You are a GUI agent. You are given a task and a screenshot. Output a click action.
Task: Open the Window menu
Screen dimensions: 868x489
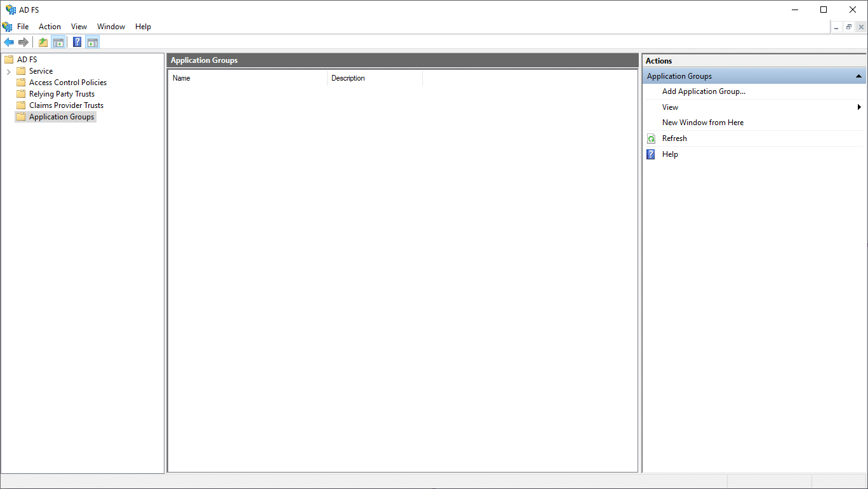coord(111,27)
